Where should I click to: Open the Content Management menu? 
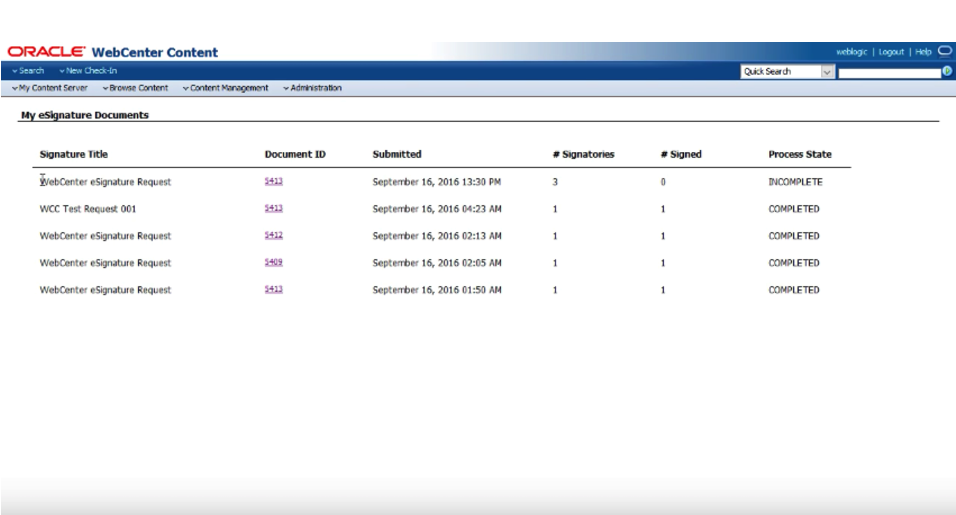click(x=226, y=88)
